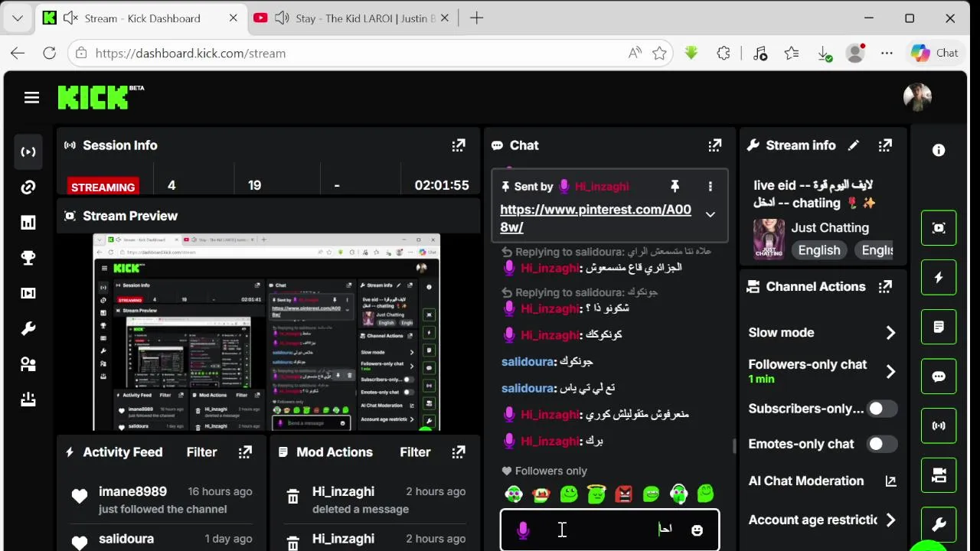
Task: Add page to favorites star icon
Action: [659, 53]
